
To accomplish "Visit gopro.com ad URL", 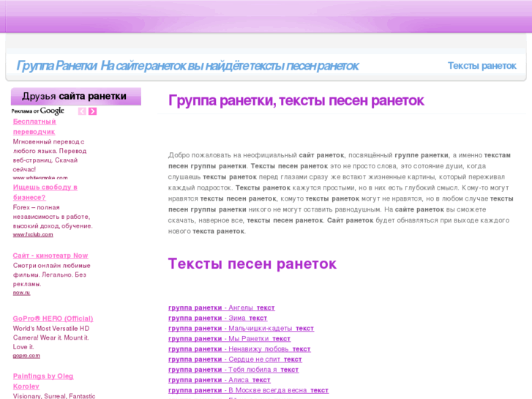I will [26, 356].
